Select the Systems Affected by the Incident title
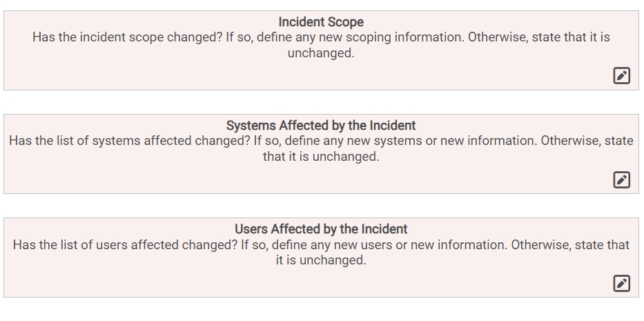644x321 pixels. coord(321,126)
